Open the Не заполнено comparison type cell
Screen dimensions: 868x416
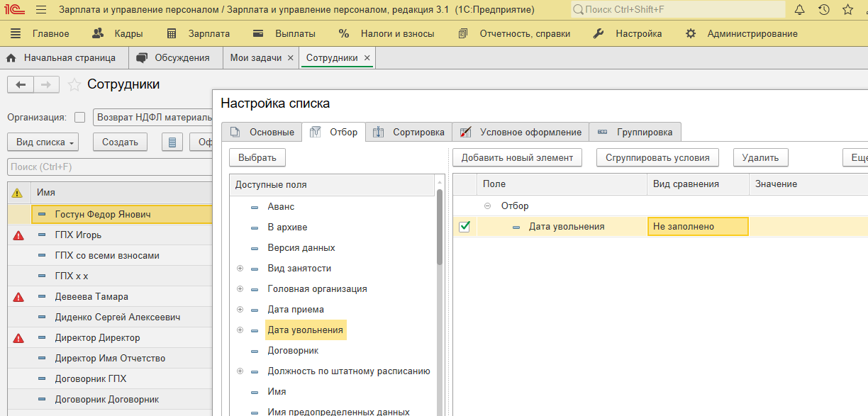pos(698,227)
